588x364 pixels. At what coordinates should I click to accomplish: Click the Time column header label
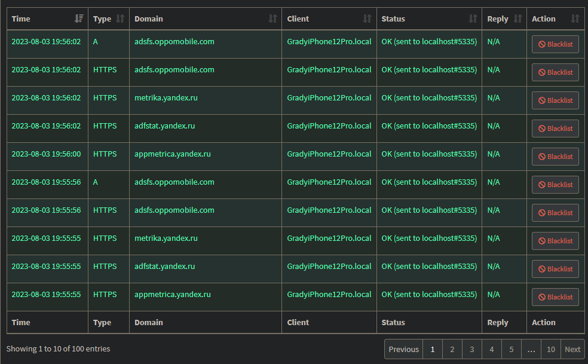(21, 19)
